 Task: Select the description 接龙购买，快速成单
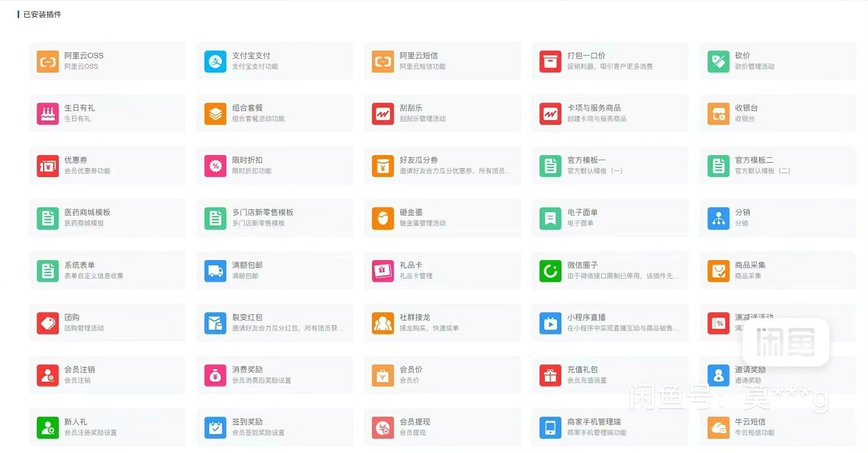click(429, 328)
